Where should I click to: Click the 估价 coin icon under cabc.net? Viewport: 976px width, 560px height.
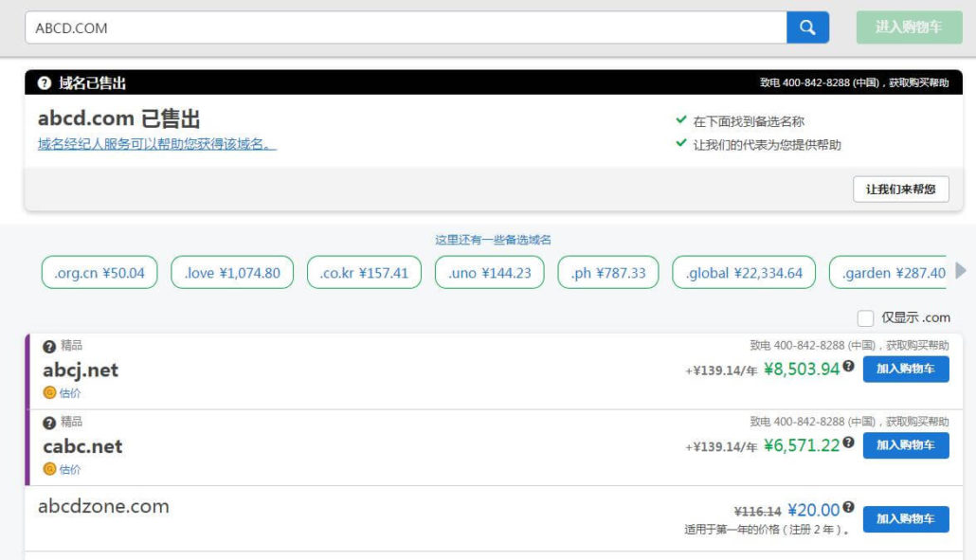[49, 468]
